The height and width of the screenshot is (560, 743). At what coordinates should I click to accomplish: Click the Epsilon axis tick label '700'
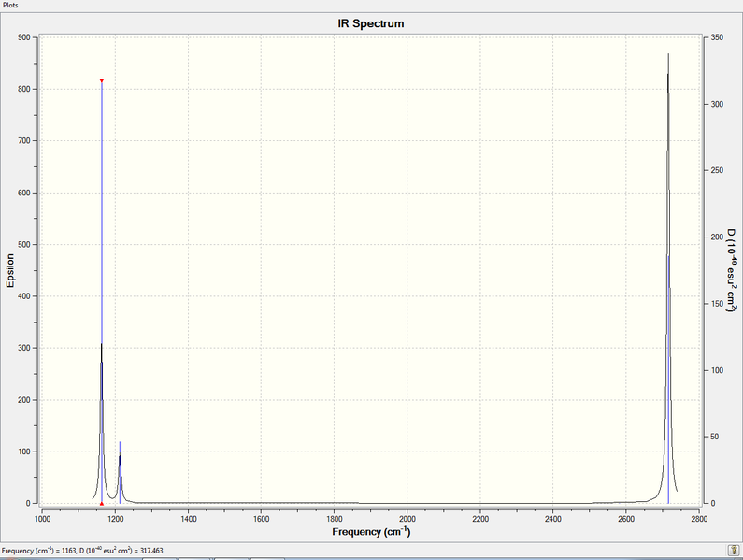click(24, 141)
